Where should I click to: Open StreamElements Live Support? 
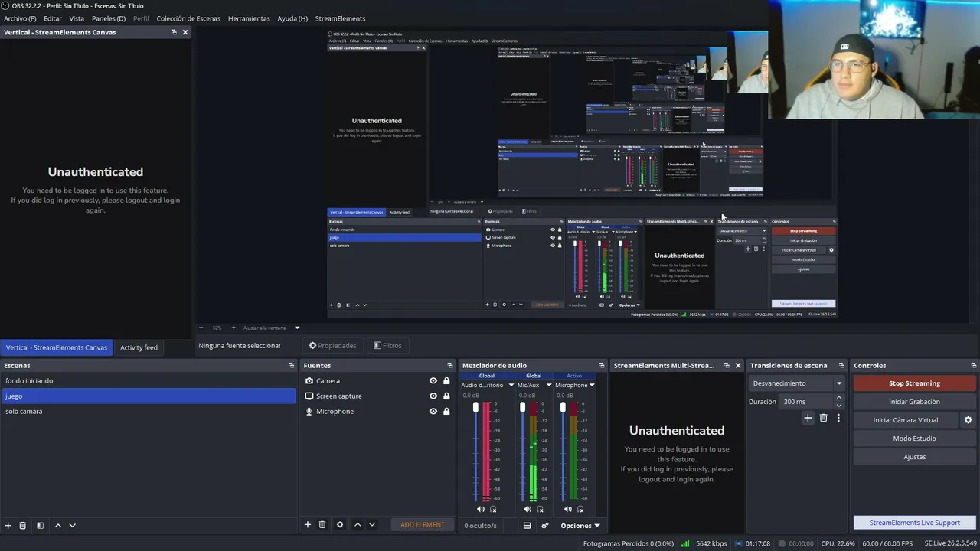tap(914, 523)
